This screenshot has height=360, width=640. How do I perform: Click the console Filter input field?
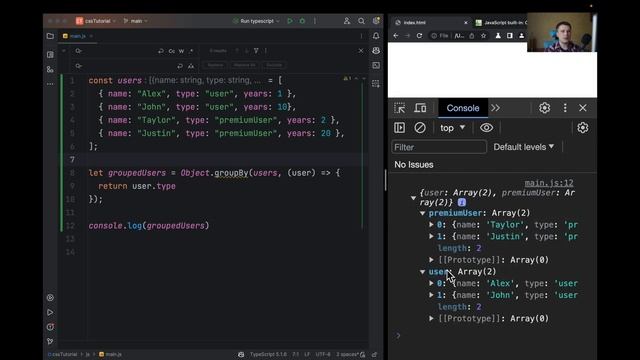[439, 147]
